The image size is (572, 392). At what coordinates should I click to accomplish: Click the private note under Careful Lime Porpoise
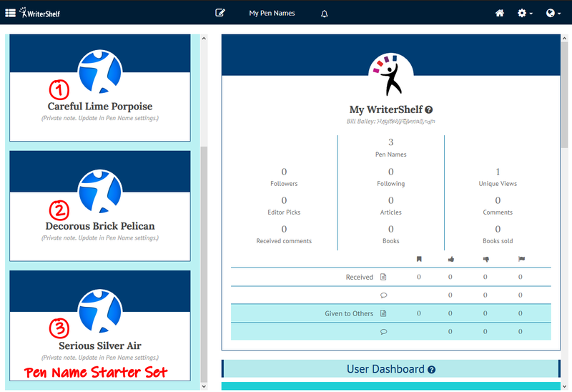(100, 118)
